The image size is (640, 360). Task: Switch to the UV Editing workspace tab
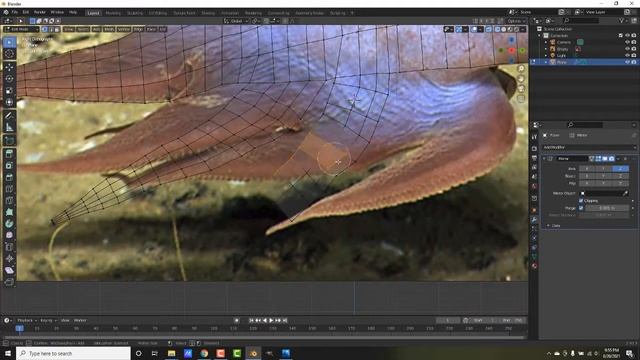pos(158,13)
